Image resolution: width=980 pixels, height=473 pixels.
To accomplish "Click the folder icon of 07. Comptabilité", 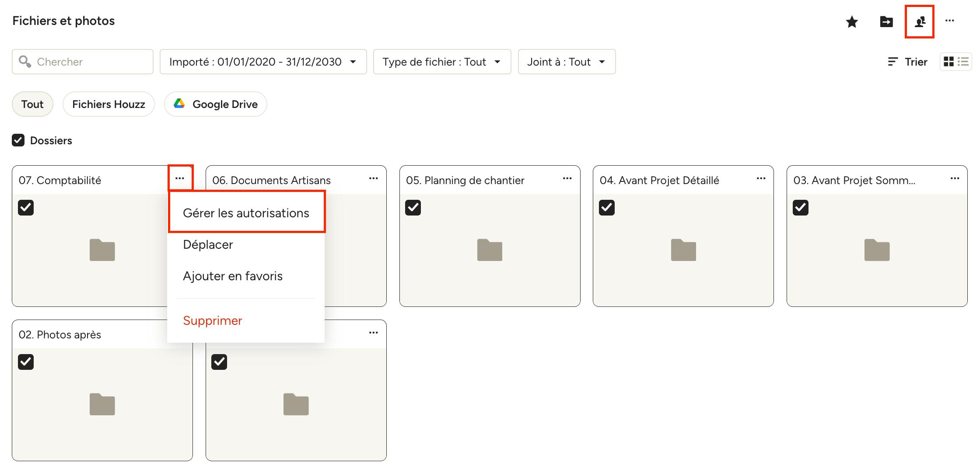I will click(102, 250).
